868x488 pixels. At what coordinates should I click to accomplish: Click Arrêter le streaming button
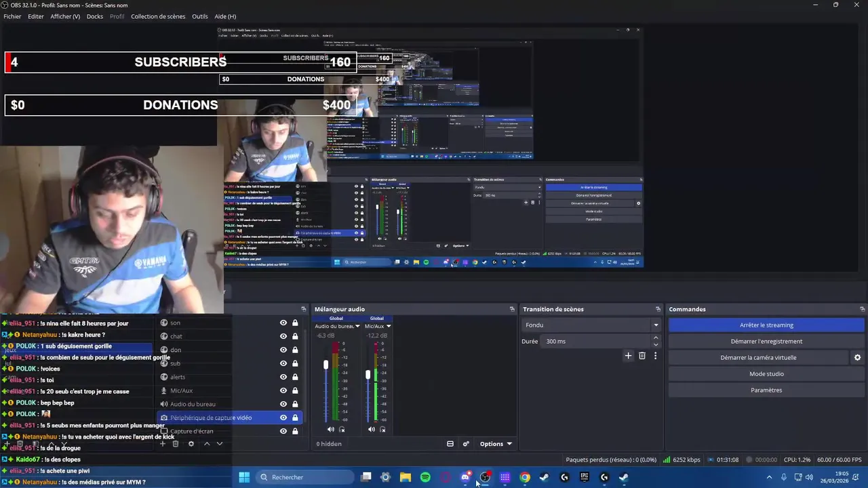pos(766,325)
